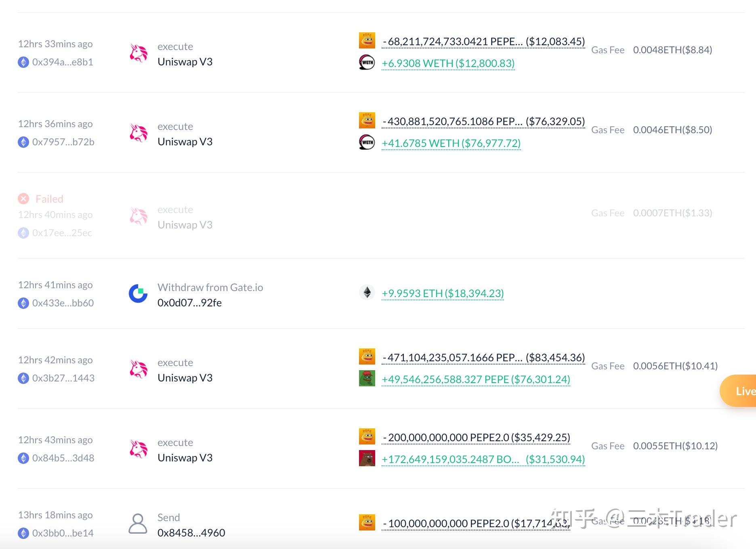The image size is (756, 549).
Task: Open transaction hash 0x433e...bb60
Action: [x=63, y=303]
